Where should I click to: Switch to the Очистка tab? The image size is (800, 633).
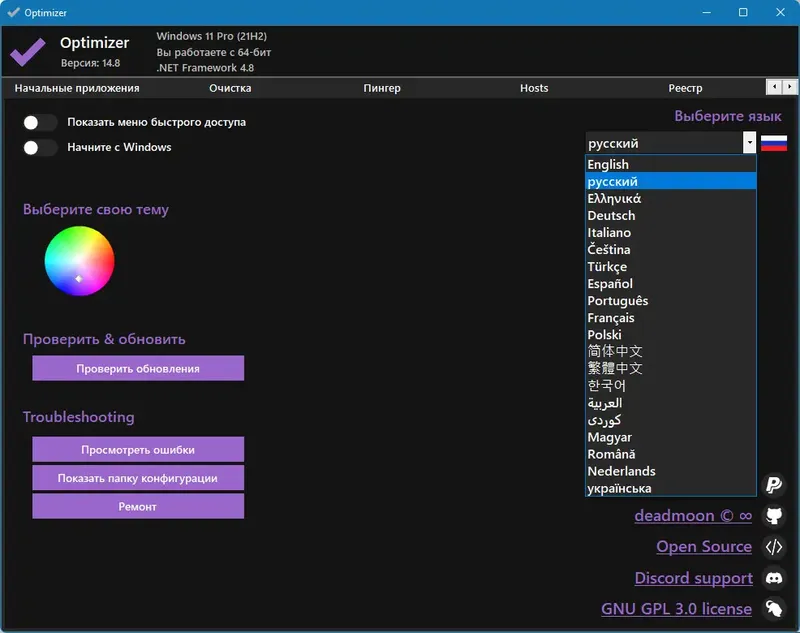(230, 88)
